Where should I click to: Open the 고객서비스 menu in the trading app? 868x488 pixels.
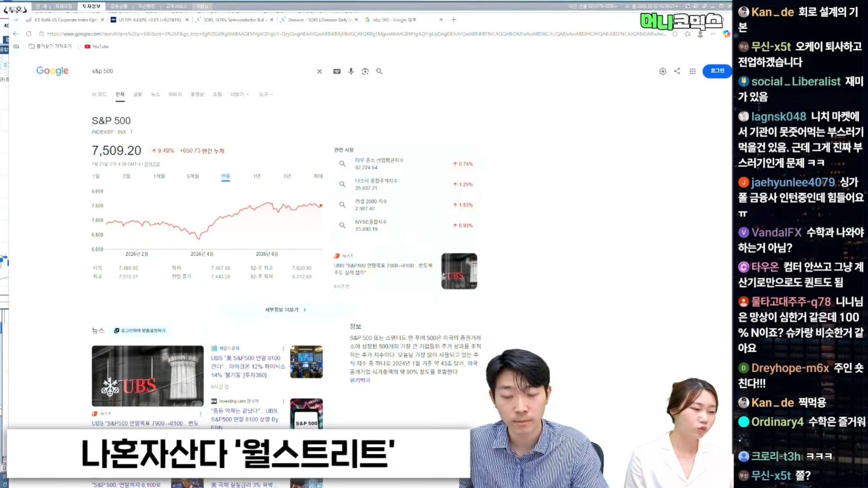tap(176, 7)
